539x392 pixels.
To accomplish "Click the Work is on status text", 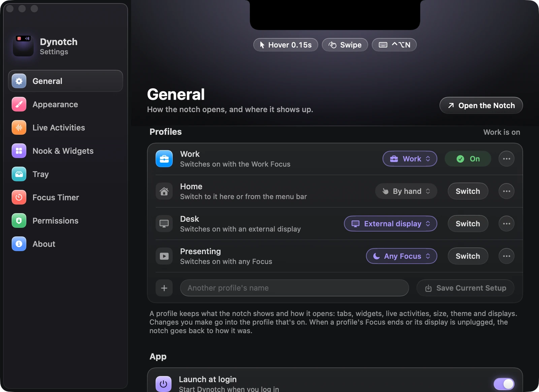I will pos(502,132).
